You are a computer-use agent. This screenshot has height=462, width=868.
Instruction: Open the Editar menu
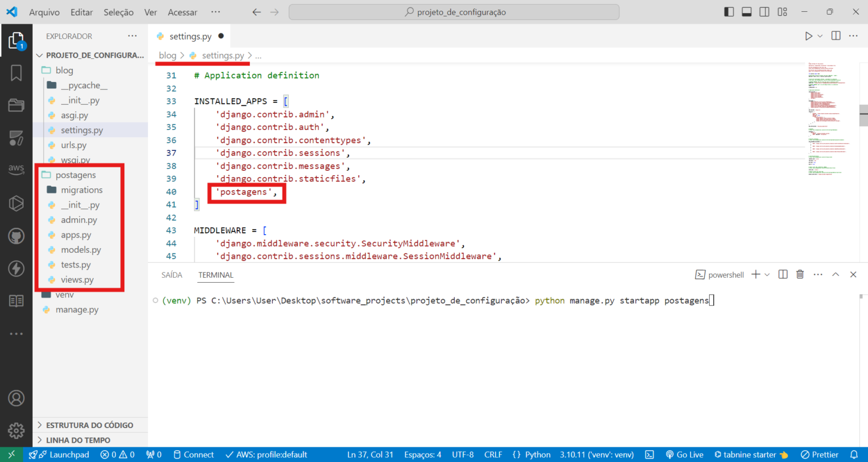81,12
